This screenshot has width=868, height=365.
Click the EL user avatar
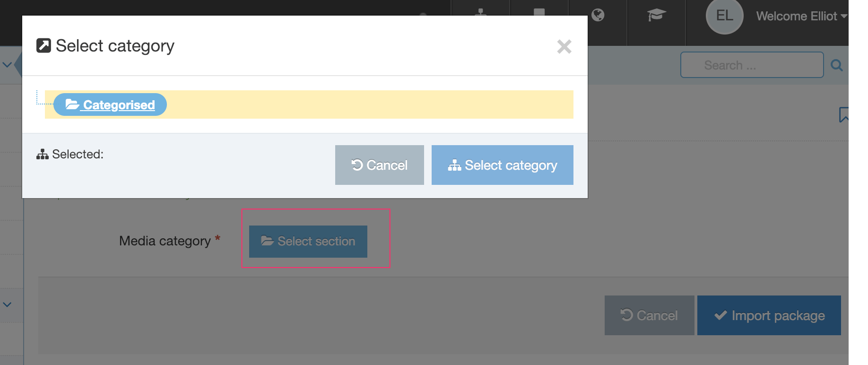[x=724, y=16]
